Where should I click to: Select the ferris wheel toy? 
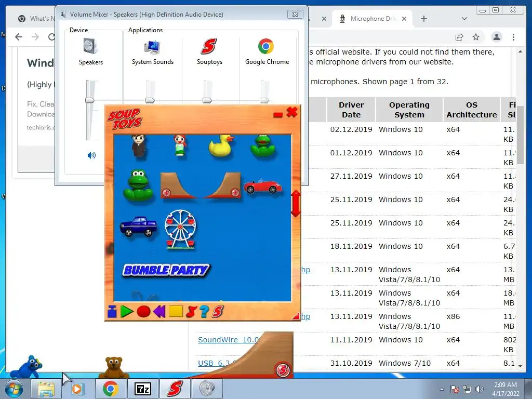(x=180, y=229)
